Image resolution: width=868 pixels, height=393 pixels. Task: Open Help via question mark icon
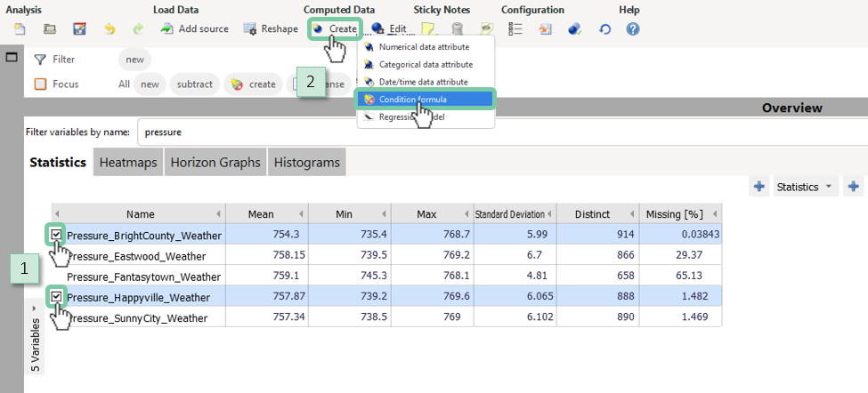(633, 29)
